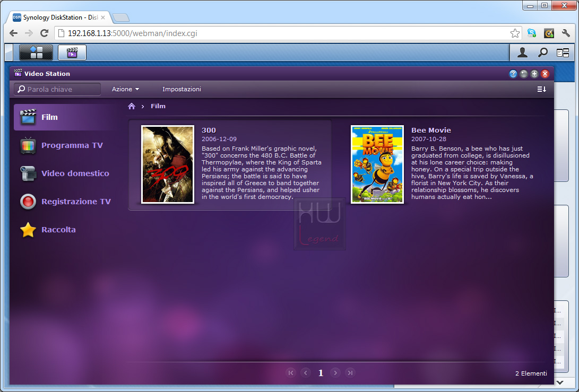
Task: Open DSM search magnifier
Action: [542, 53]
